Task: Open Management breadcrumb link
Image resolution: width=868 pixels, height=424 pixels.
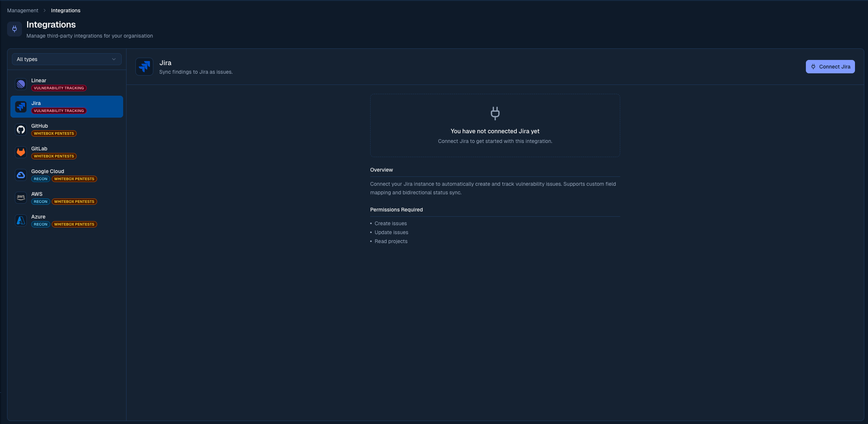Action: [x=22, y=10]
